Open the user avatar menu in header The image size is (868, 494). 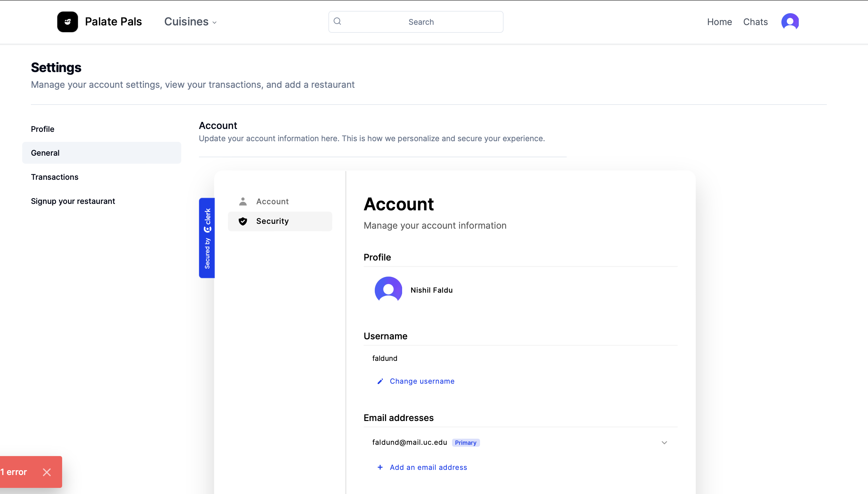click(789, 22)
